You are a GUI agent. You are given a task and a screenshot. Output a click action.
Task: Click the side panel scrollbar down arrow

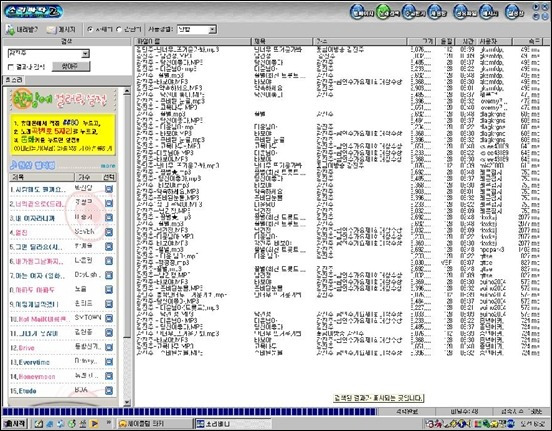coord(127,402)
